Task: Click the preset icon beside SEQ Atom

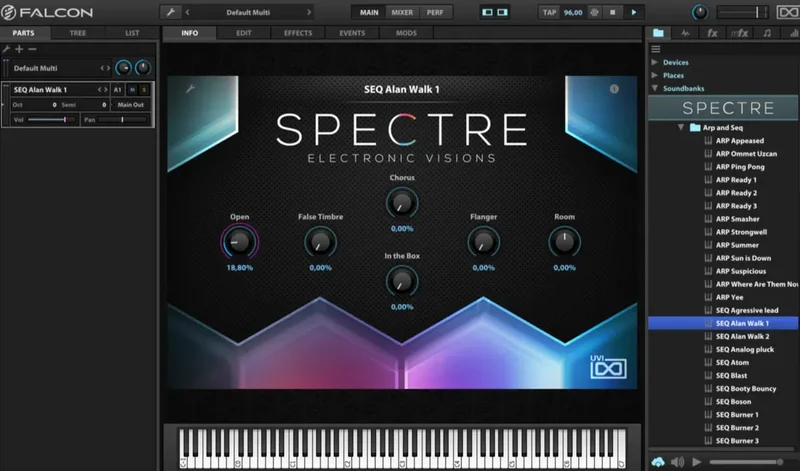Action: 708,362
